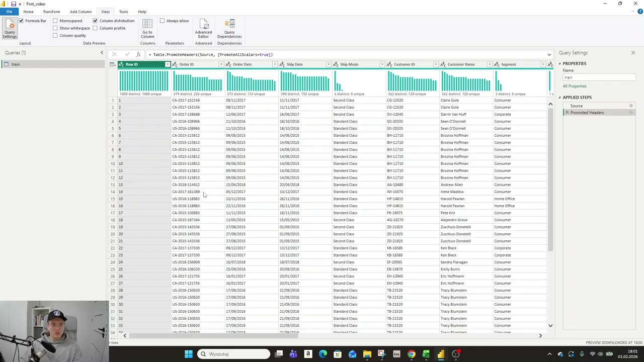The height and width of the screenshot is (362, 644).
Task: Open Segment column filter dropdown
Action: click(x=543, y=64)
